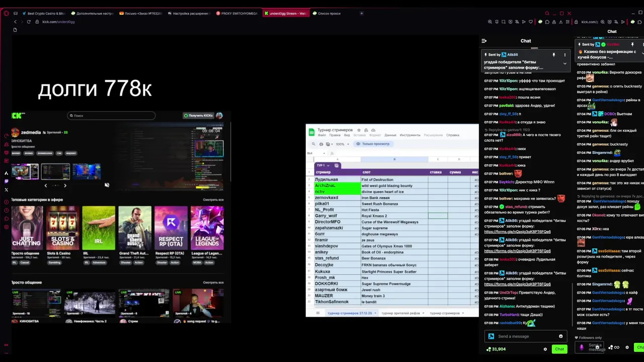
Task: Expand the pinned Alik86 message chevron
Action: [565, 64]
